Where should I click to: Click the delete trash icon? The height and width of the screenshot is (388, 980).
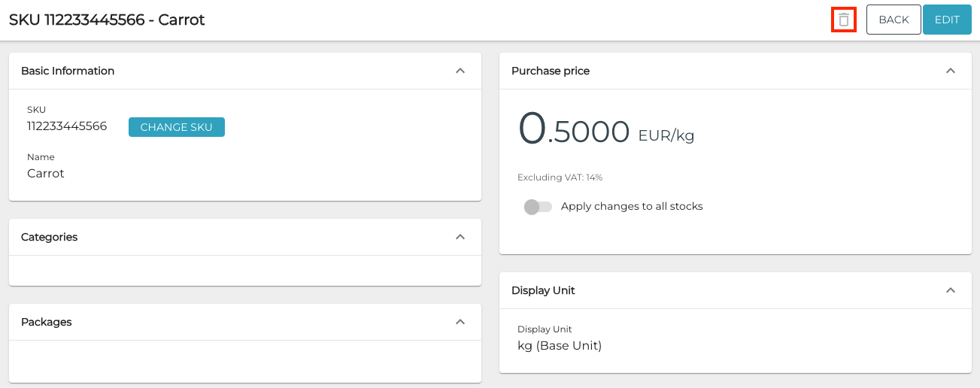844,20
